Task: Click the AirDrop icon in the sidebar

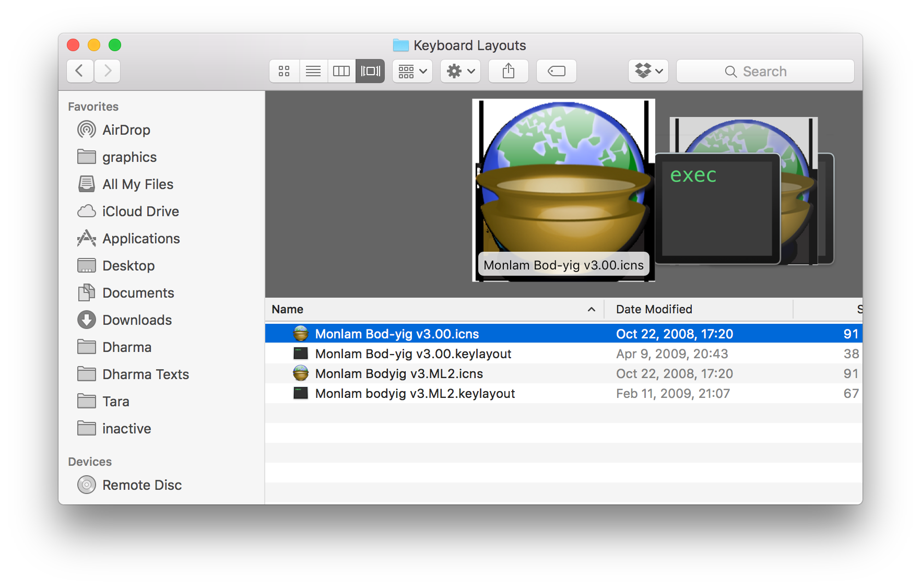Action: click(x=87, y=130)
